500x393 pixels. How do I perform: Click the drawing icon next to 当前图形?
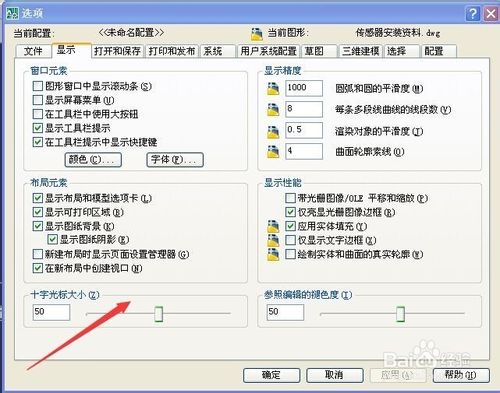pos(257,34)
